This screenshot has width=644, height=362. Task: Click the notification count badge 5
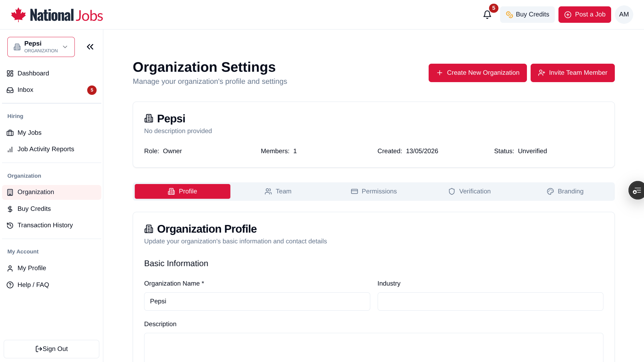[493, 8]
